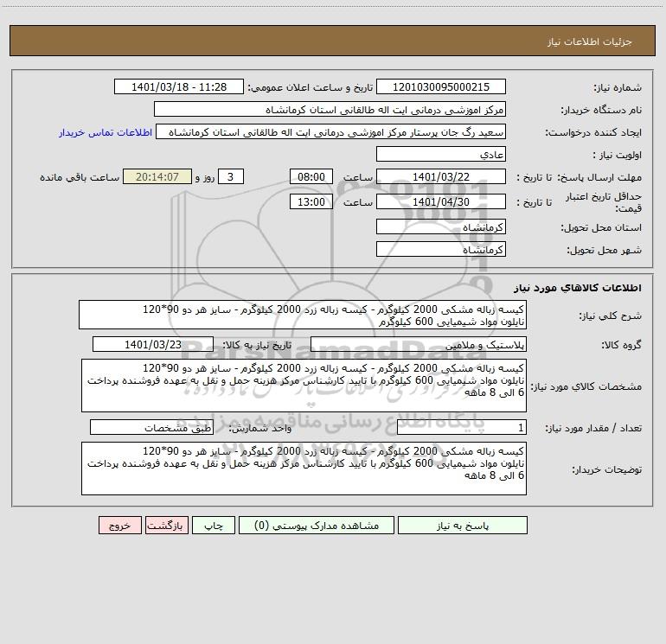Click goods group field 'پلاستیک و ملامین'
666x644 pixels.
click(x=419, y=345)
